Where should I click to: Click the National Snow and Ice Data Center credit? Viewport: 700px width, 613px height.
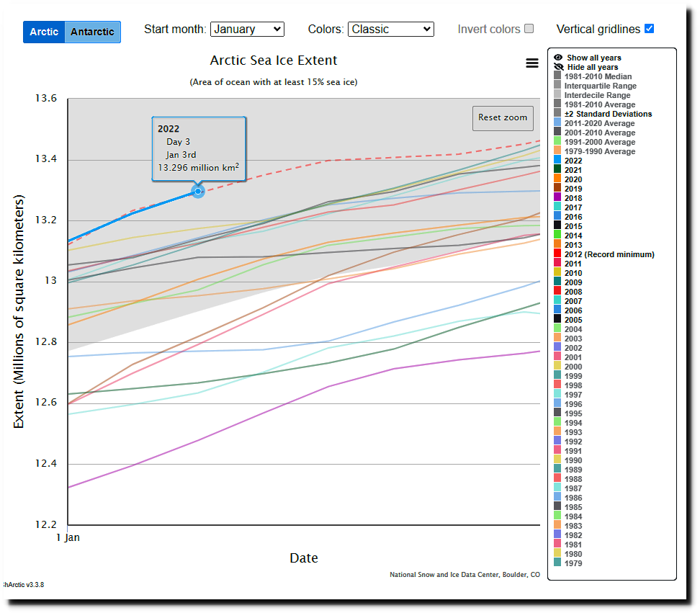(465, 575)
